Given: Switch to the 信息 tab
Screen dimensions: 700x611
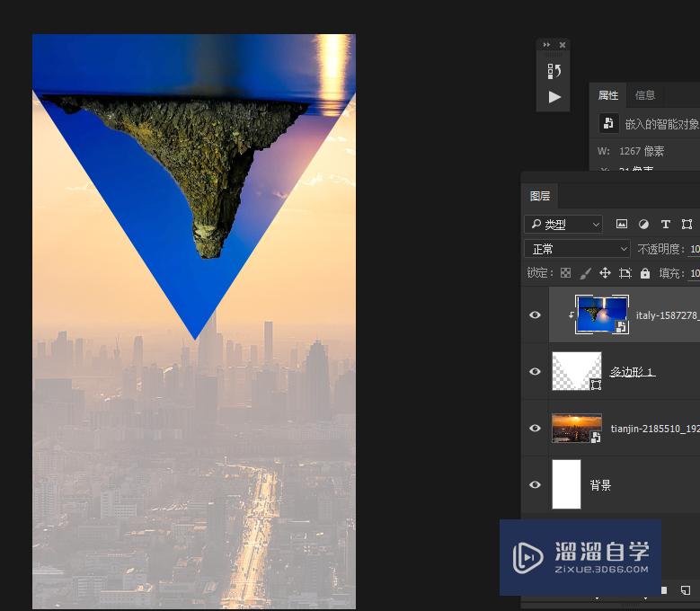Looking at the screenshot, I should (x=645, y=95).
